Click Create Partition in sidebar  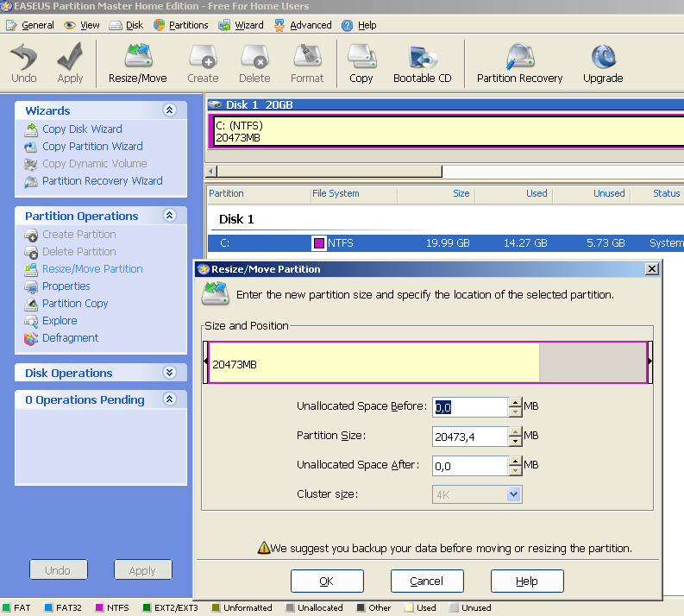79,235
